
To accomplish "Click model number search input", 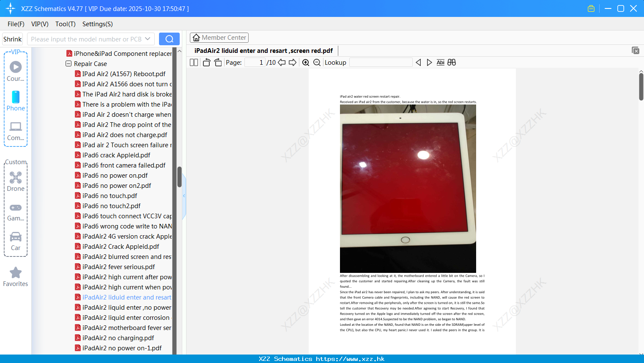I will (86, 39).
